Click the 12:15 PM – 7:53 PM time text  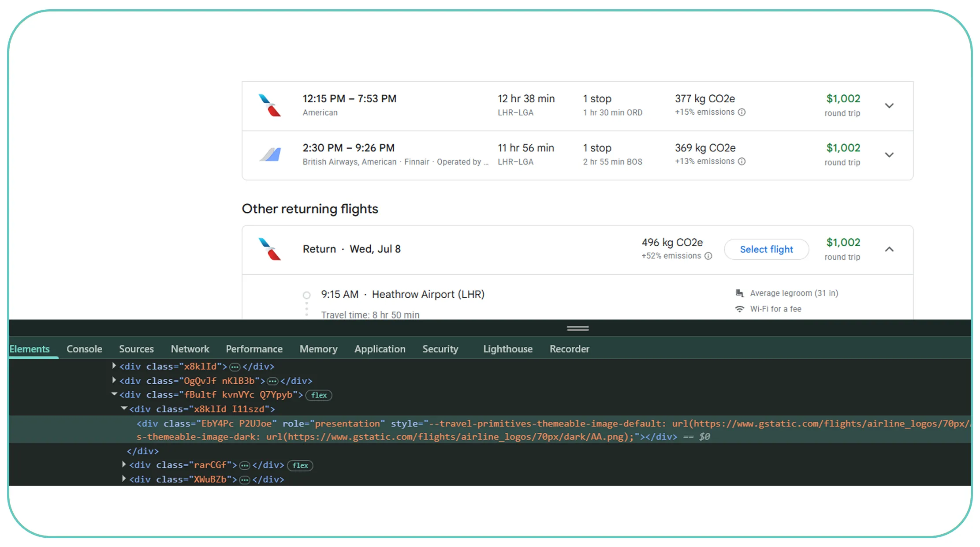coord(350,99)
